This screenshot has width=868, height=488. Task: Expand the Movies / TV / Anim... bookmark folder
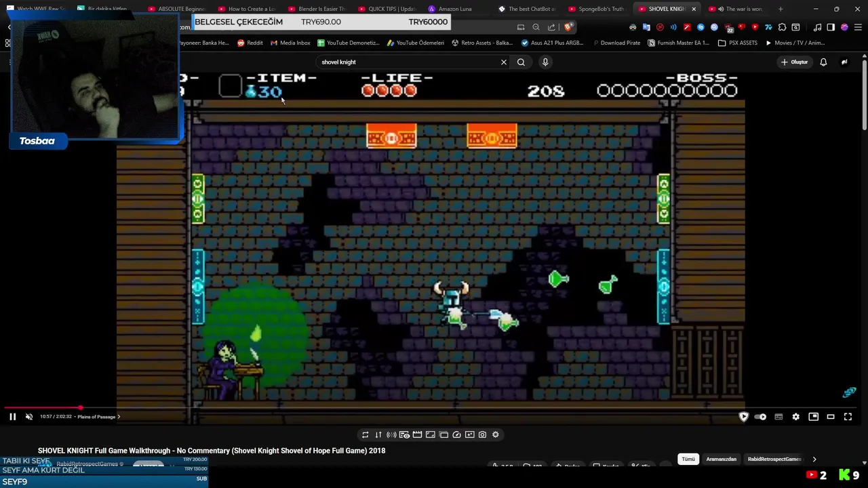(795, 43)
